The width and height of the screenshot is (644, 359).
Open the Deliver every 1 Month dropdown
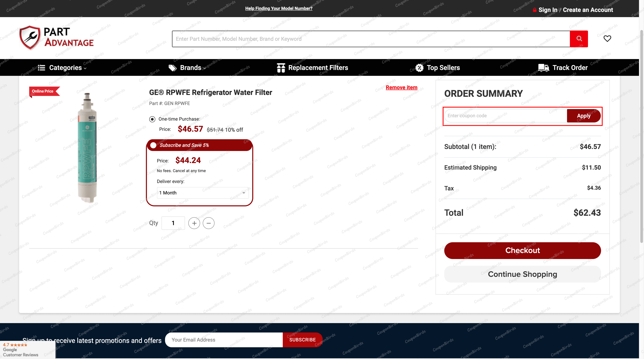coord(202,193)
